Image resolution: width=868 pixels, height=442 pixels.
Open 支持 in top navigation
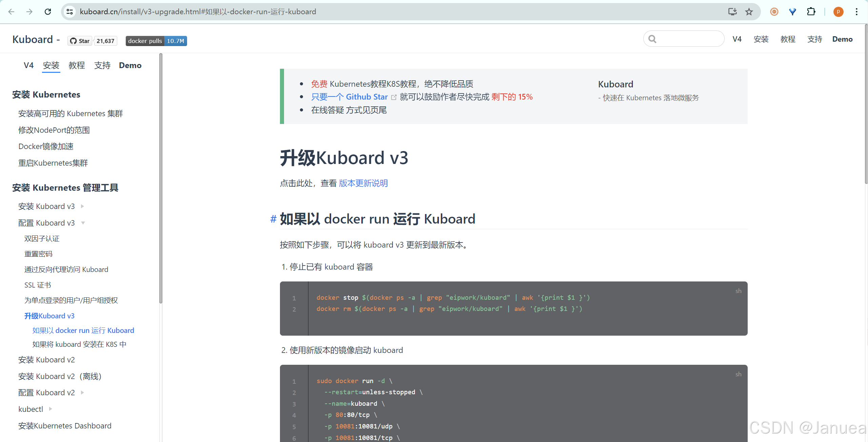point(815,39)
